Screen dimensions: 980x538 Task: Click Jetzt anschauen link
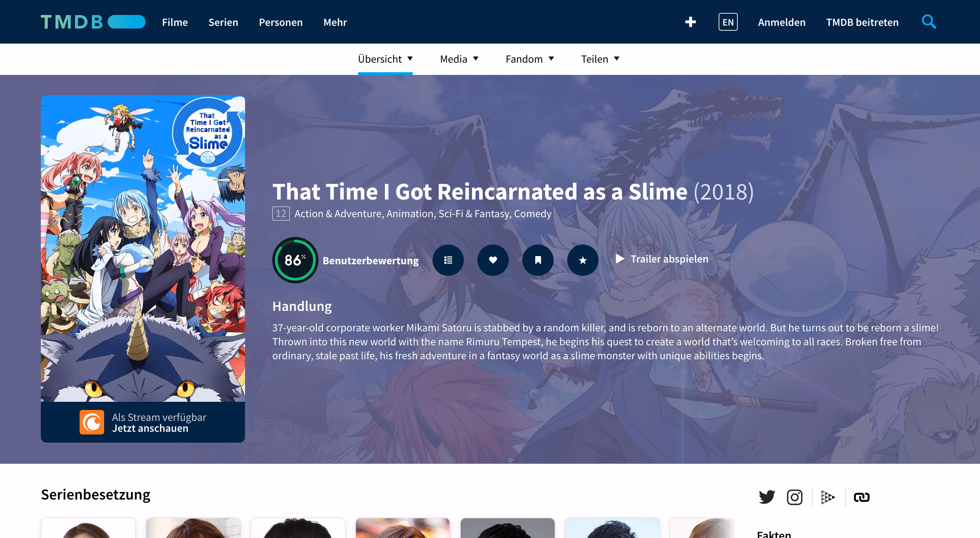[150, 428]
